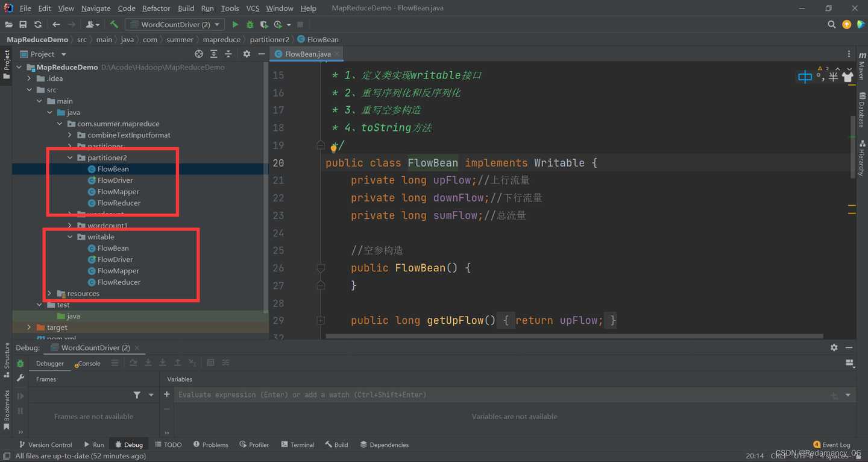Open the Debug panel settings gear
868x462 pixels.
(834, 348)
